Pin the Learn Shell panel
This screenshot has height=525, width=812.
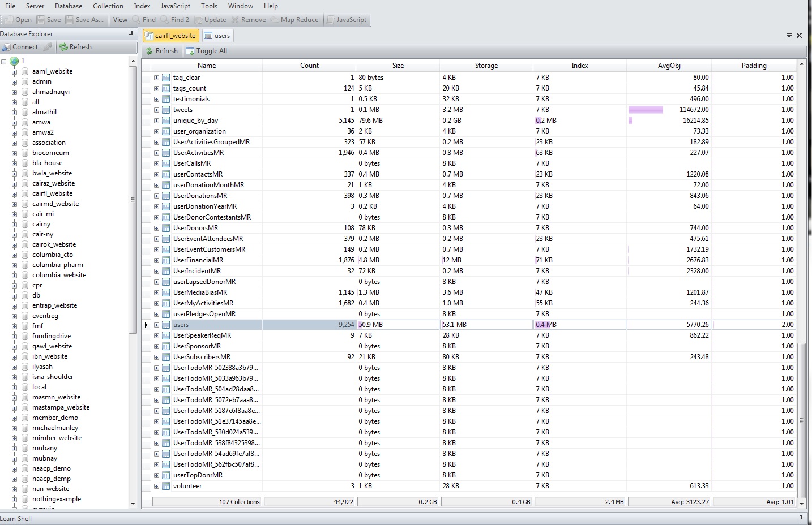click(x=801, y=518)
